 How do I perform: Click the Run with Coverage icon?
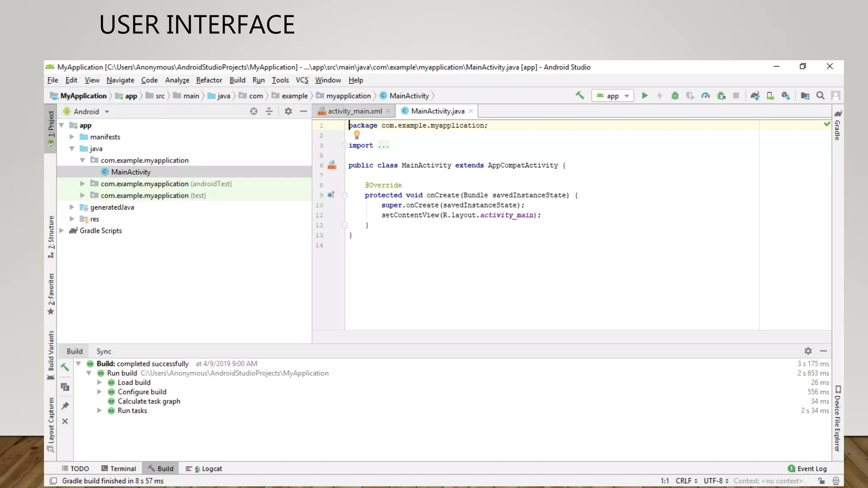point(690,96)
